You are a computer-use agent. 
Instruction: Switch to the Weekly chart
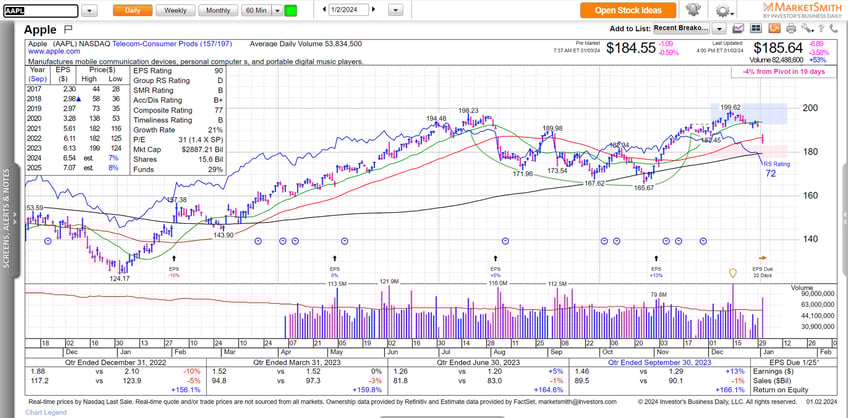click(x=175, y=10)
